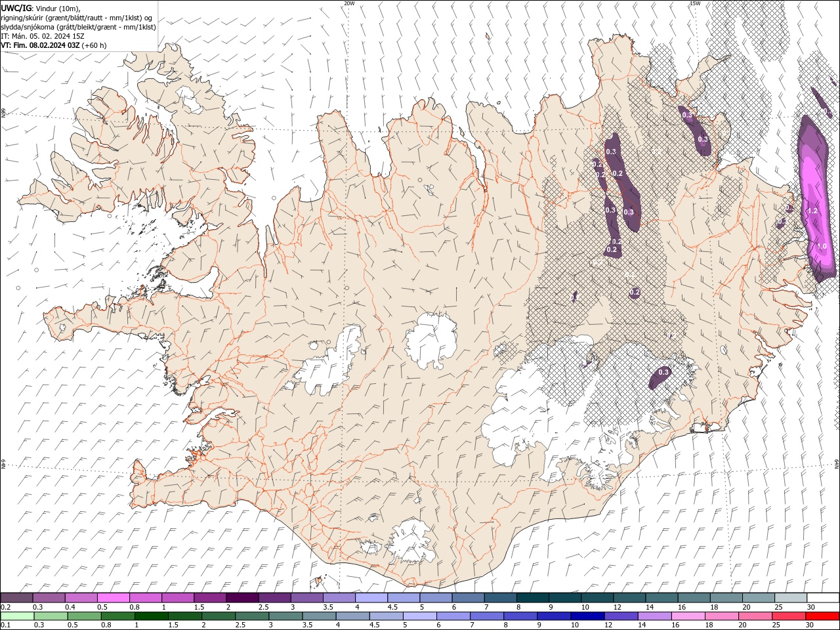This screenshot has height=630, width=840.
Task: Select the dark green bottom-row swatch between 1 and 1.5
Action: [x=151, y=616]
